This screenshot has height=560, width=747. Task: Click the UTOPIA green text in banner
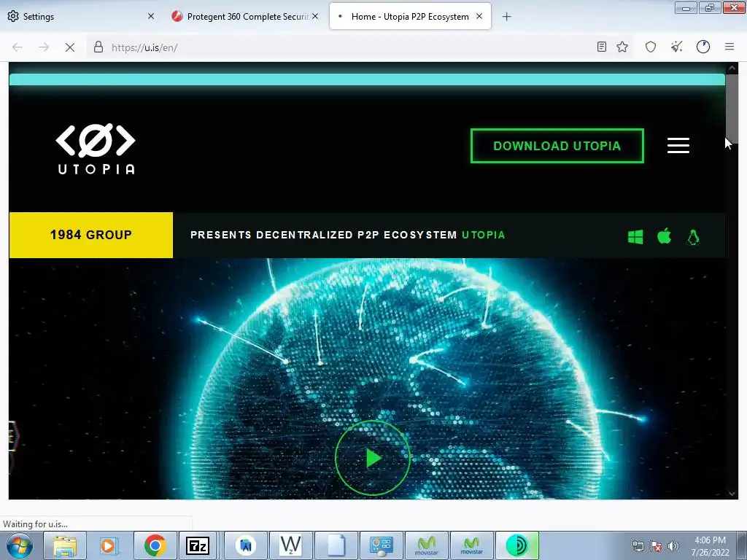pos(483,235)
